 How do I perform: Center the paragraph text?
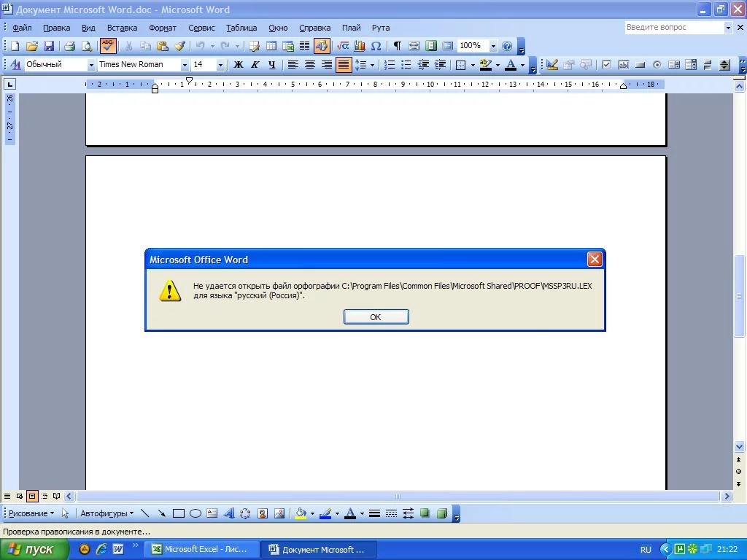click(x=309, y=65)
